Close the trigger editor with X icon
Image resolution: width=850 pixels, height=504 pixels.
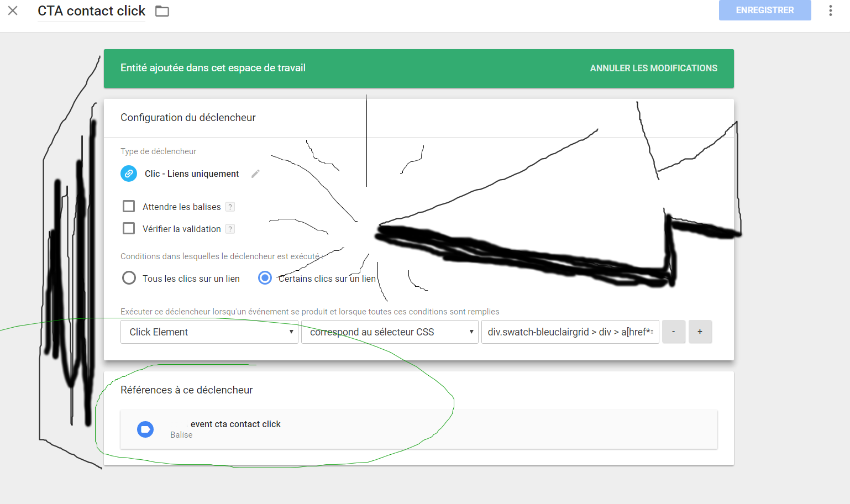pos(13,11)
